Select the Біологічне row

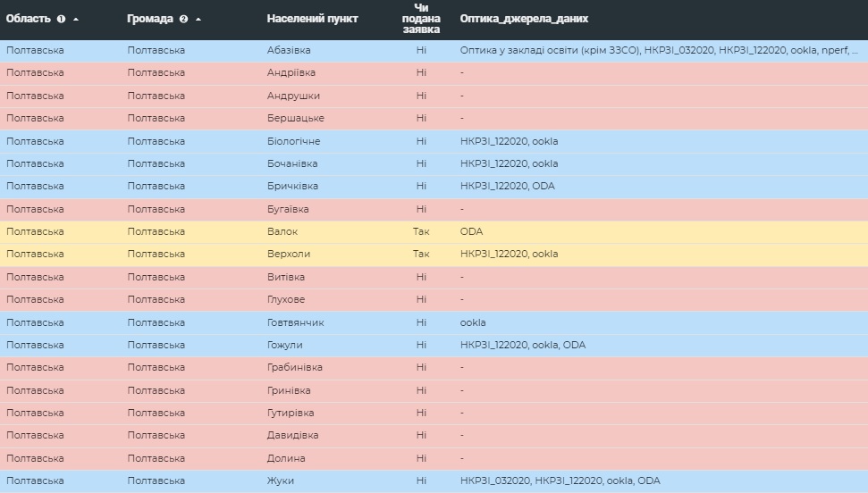(x=434, y=141)
